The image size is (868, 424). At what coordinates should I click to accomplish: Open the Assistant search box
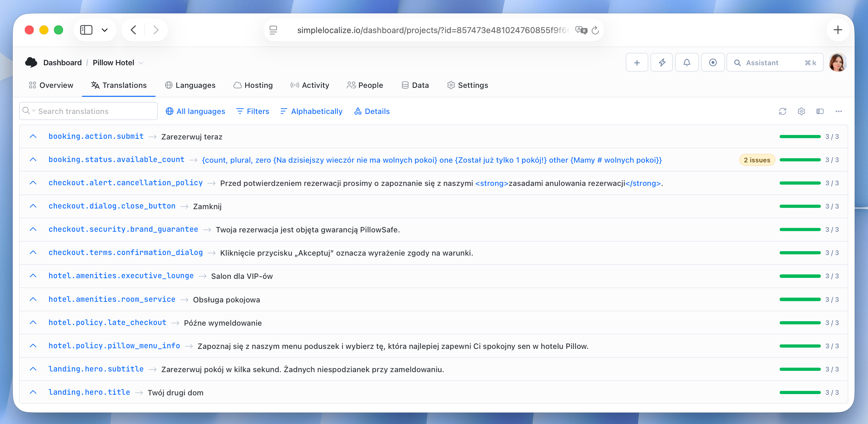coord(775,63)
